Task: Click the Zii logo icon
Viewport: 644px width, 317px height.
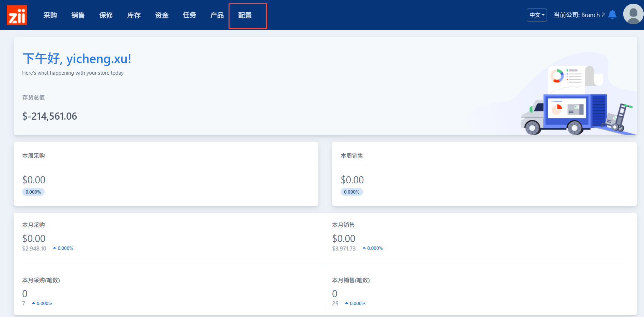Action: tap(17, 15)
